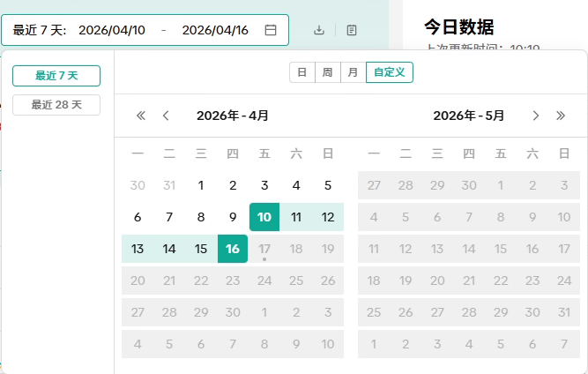This screenshot has width=588, height=374.
Task: Click the start date 2026/04/10 field
Action: 112,30
